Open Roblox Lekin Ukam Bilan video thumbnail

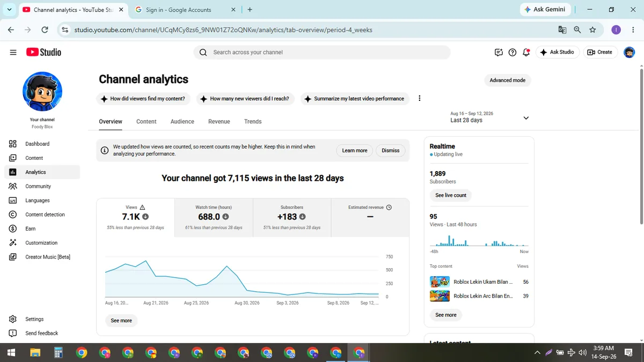point(440,282)
